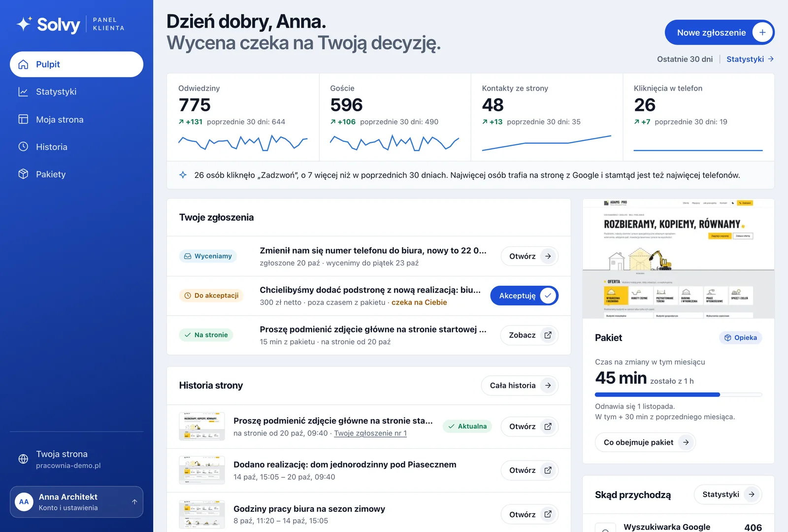
Task: Select Pakiety in the sidebar
Action: coord(76,174)
